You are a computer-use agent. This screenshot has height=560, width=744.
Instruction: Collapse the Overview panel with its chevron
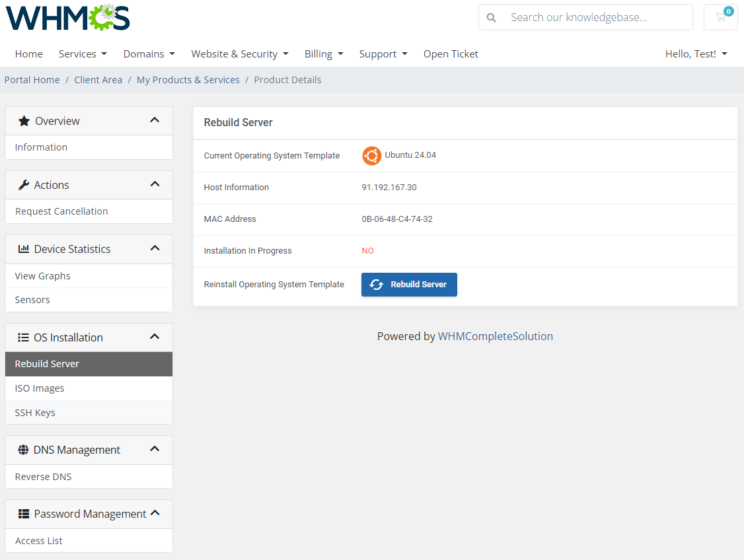pyautogui.click(x=155, y=120)
